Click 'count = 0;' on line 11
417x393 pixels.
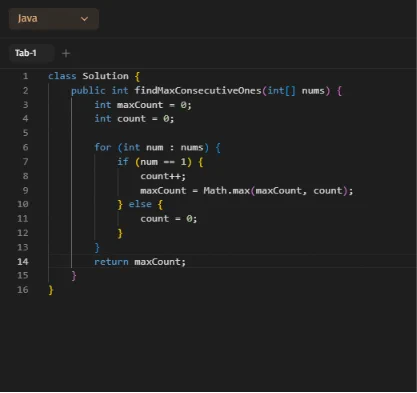click(x=169, y=219)
